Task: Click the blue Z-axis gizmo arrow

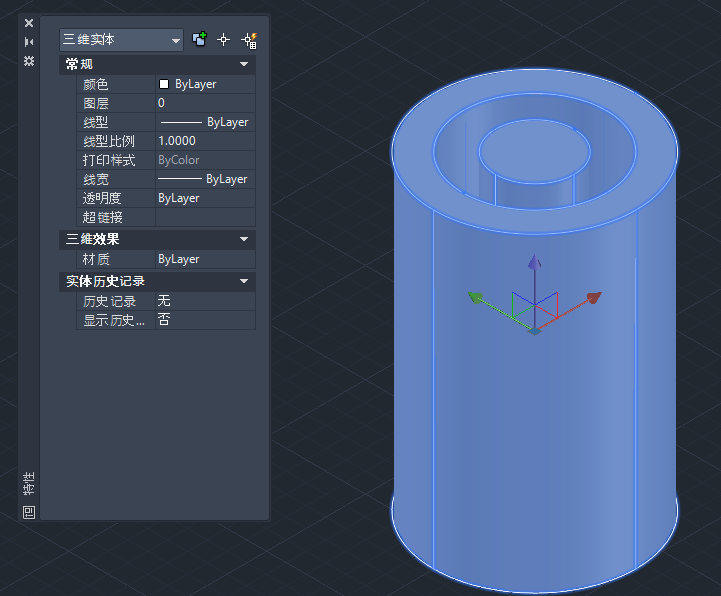Action: pos(534,261)
